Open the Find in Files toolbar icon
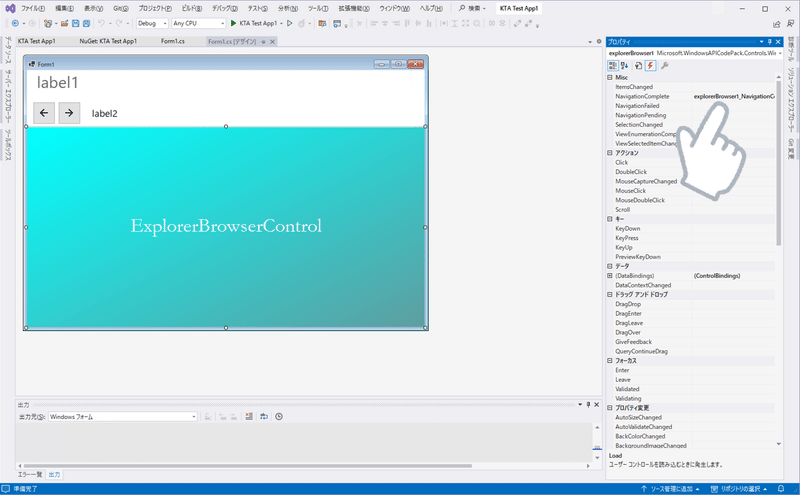800x495 pixels. pyautogui.click(x=322, y=23)
